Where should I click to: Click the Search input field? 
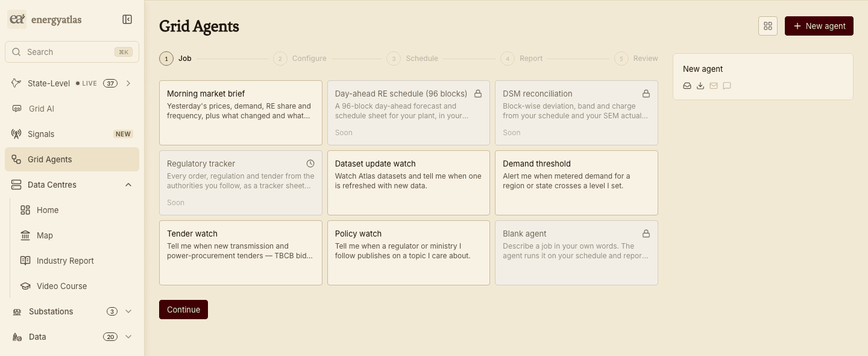tap(72, 52)
